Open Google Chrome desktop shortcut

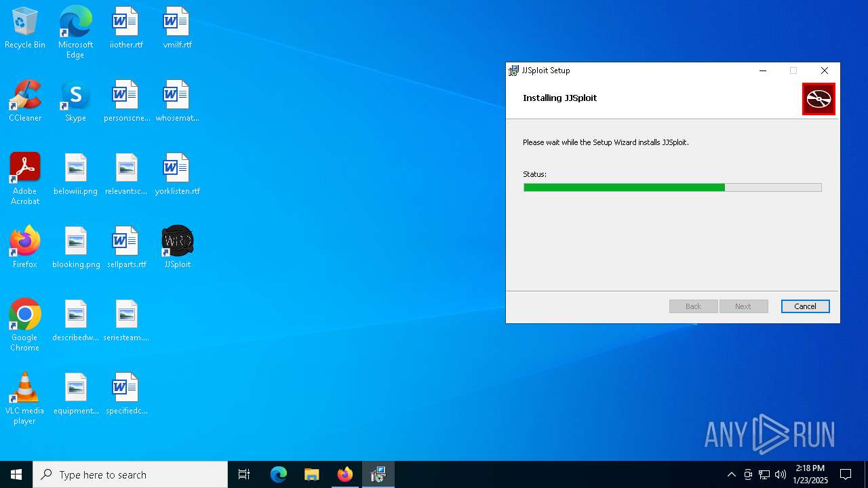pyautogui.click(x=25, y=325)
